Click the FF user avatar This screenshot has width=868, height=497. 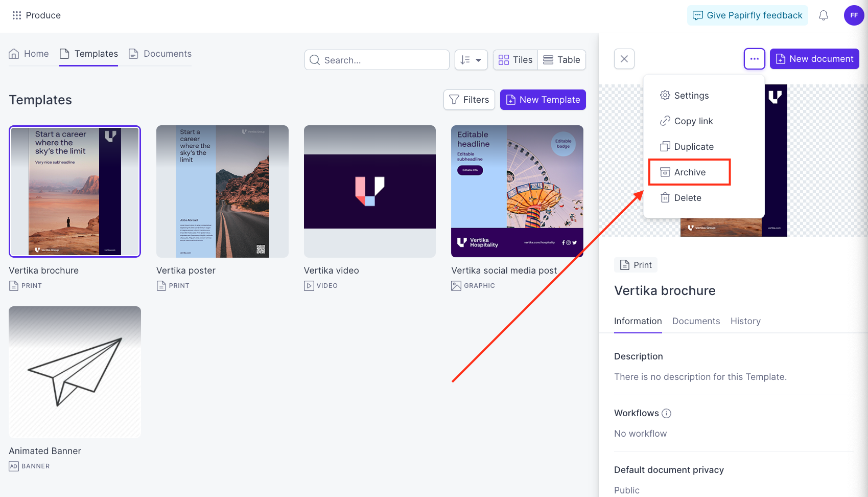click(x=854, y=15)
